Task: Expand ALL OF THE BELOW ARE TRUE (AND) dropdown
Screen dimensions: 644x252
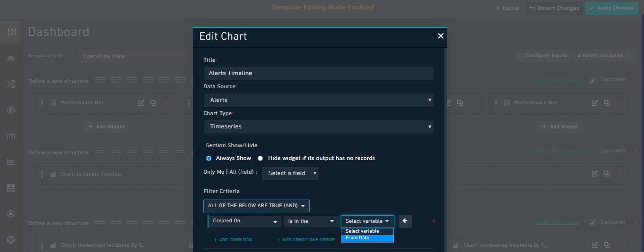Action: (x=256, y=206)
